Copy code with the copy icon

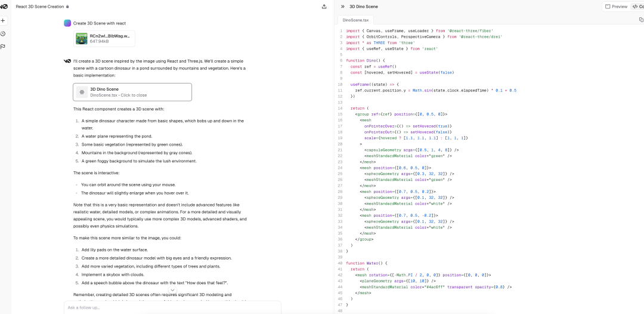(x=641, y=20)
